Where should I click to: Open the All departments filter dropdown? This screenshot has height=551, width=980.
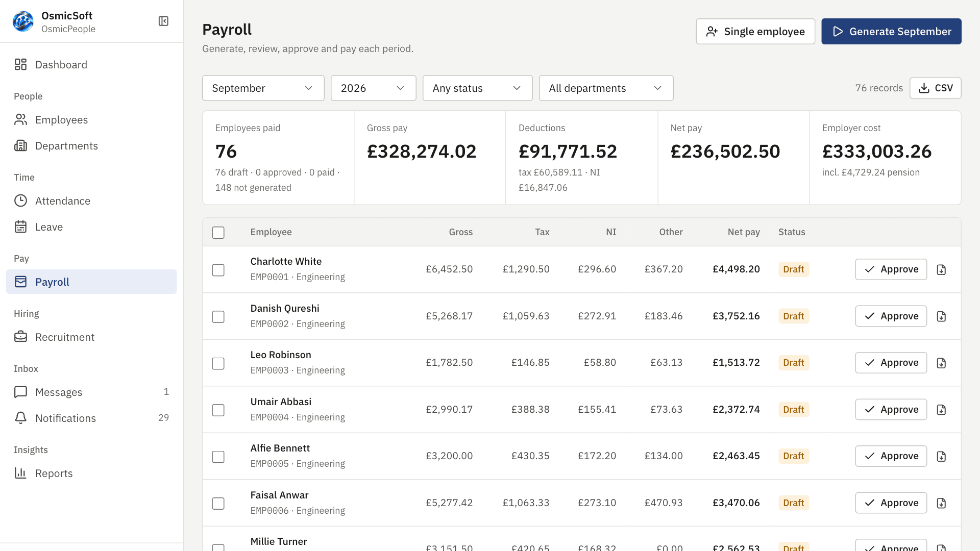point(606,88)
